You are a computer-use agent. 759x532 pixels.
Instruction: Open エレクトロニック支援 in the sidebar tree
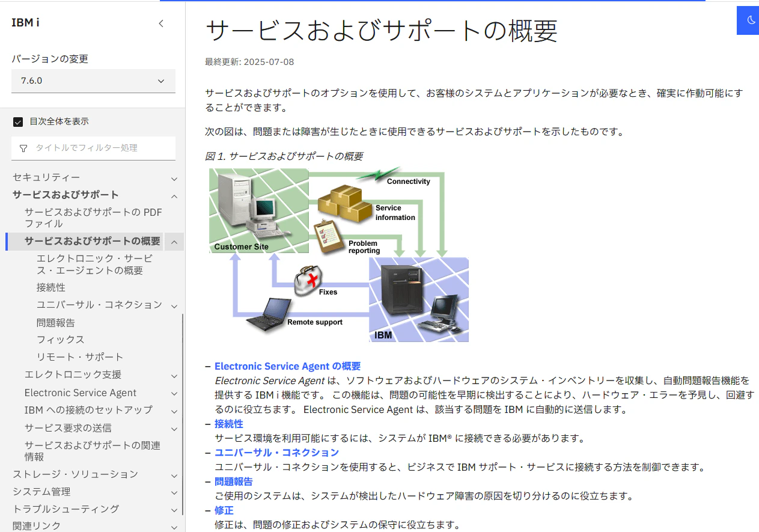pyautogui.click(x=73, y=375)
